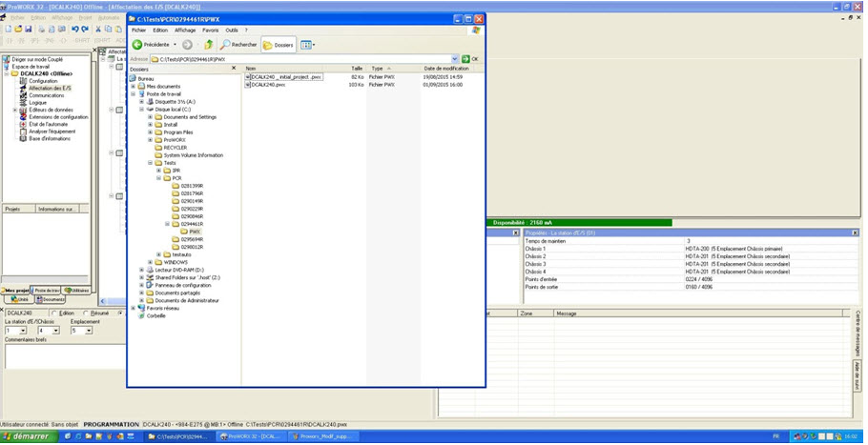Open the Explorer views dropdown button
The height and width of the screenshot is (445, 868).
307,46
